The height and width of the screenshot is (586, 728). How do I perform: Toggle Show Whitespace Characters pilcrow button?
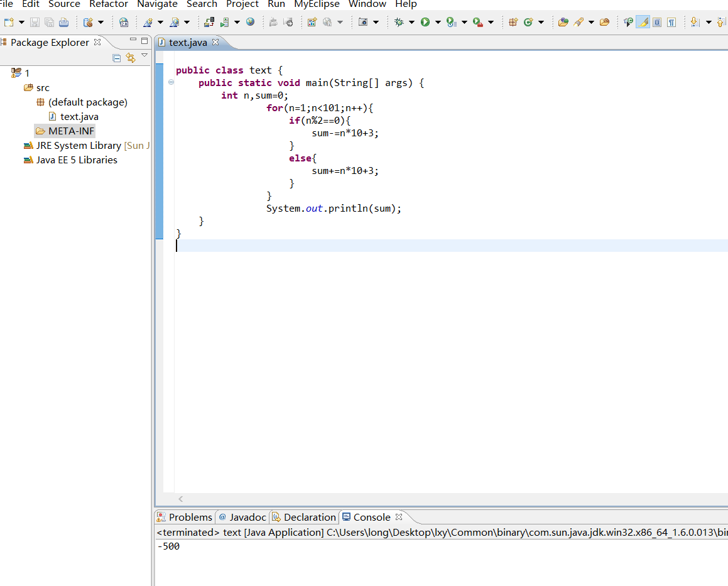point(671,22)
